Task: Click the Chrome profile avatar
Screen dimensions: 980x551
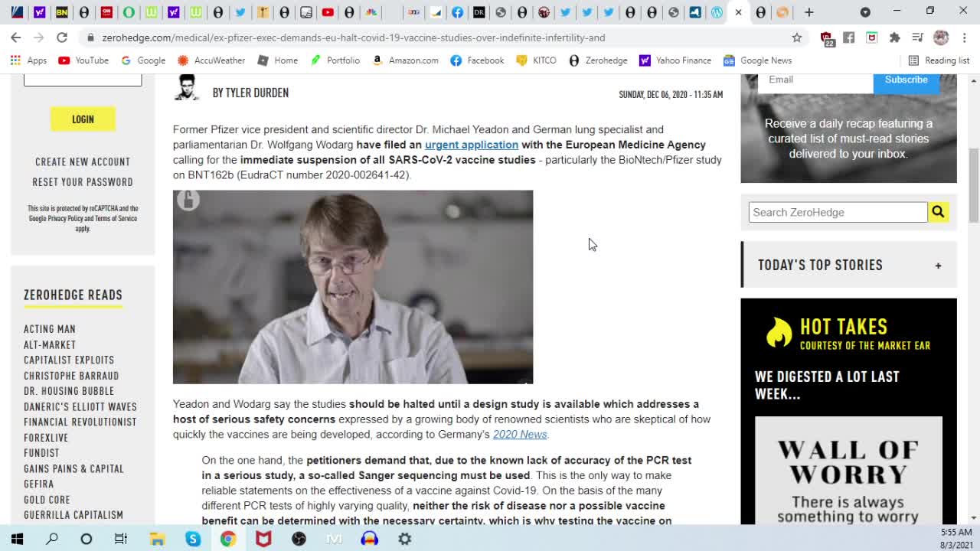Action: (x=941, y=37)
